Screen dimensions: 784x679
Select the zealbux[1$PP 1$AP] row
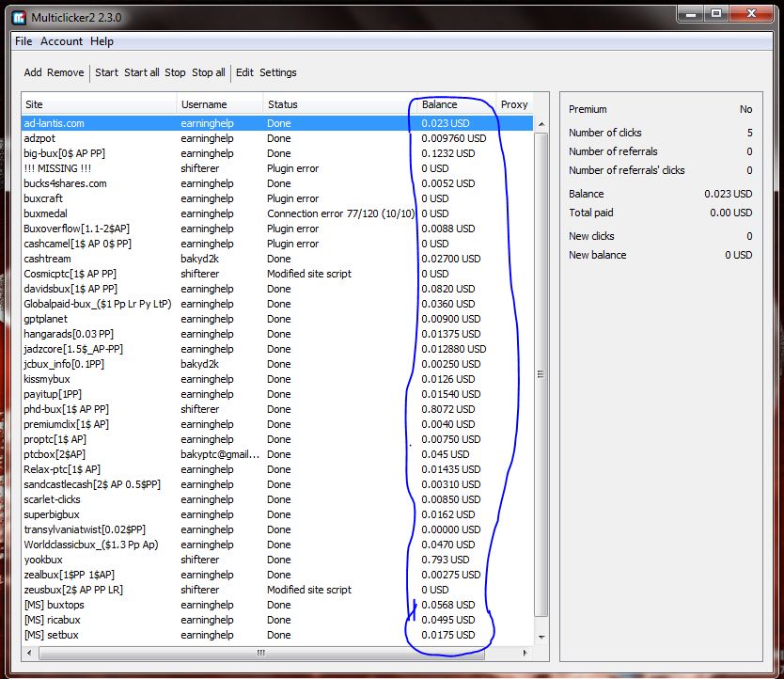click(277, 575)
